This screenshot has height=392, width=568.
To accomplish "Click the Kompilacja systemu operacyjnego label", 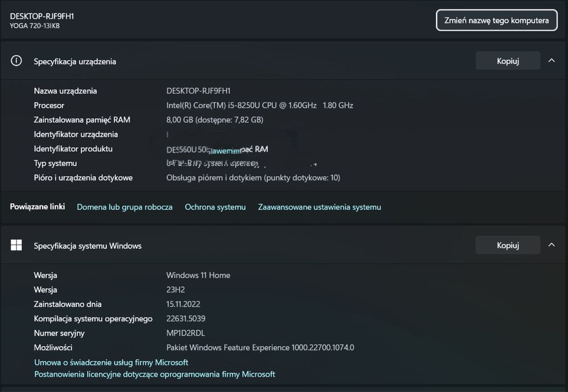I will [x=93, y=319].
